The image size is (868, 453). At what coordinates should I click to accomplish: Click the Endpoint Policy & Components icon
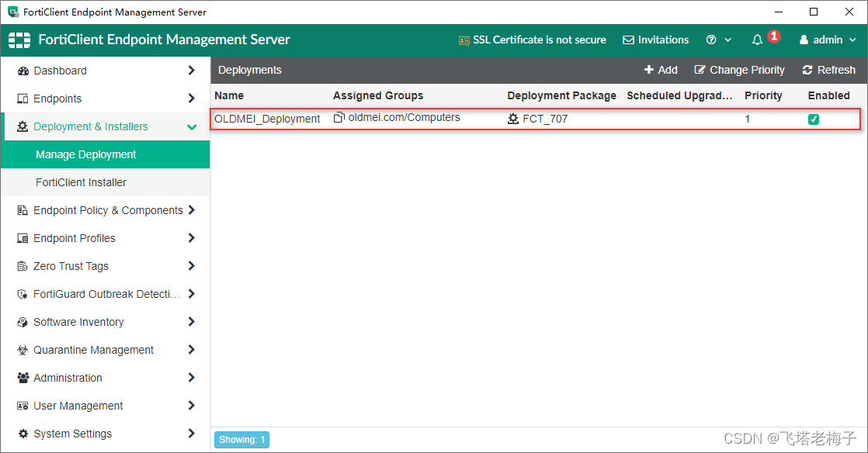(23, 210)
